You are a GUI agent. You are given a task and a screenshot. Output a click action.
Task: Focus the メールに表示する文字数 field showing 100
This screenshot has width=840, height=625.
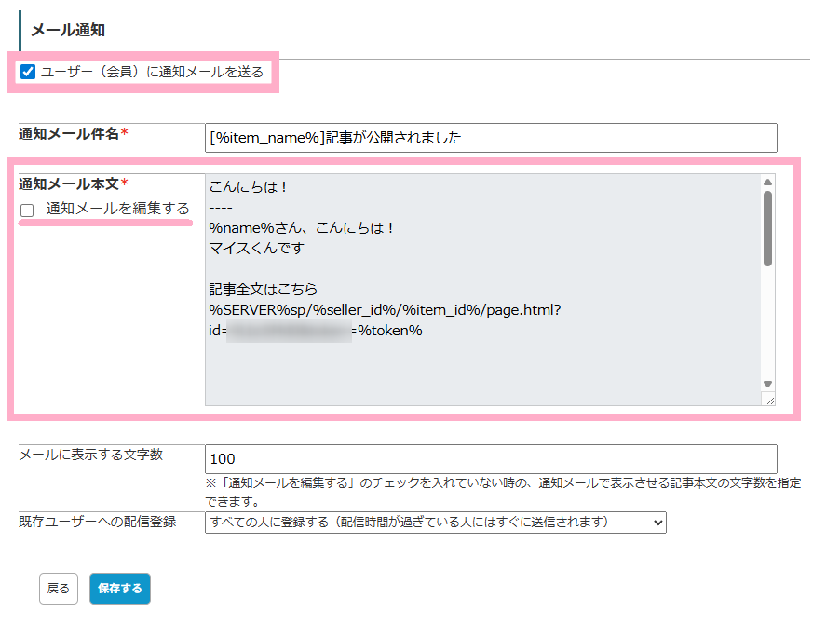tap(490, 458)
